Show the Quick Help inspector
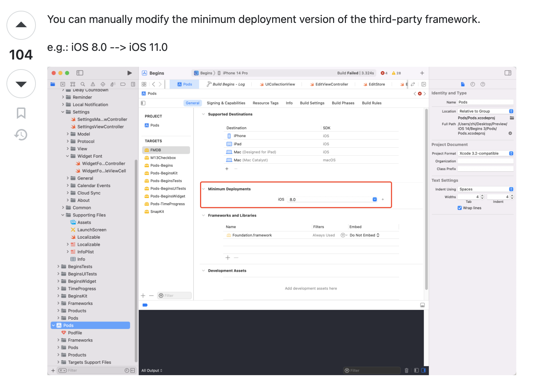Image resolution: width=555 pixels, height=392 pixels. click(483, 84)
